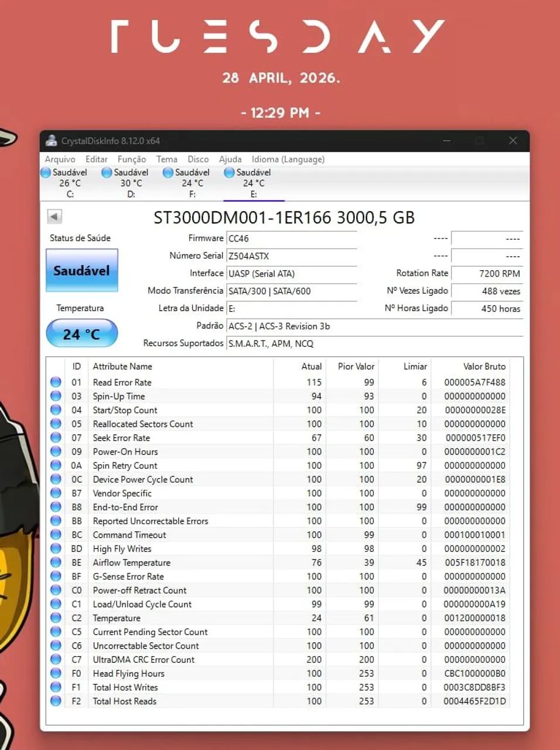Image resolution: width=560 pixels, height=750 pixels.
Task: Click the supported features field S.M.A.R.T., APM, NCQ
Action: pos(375,344)
